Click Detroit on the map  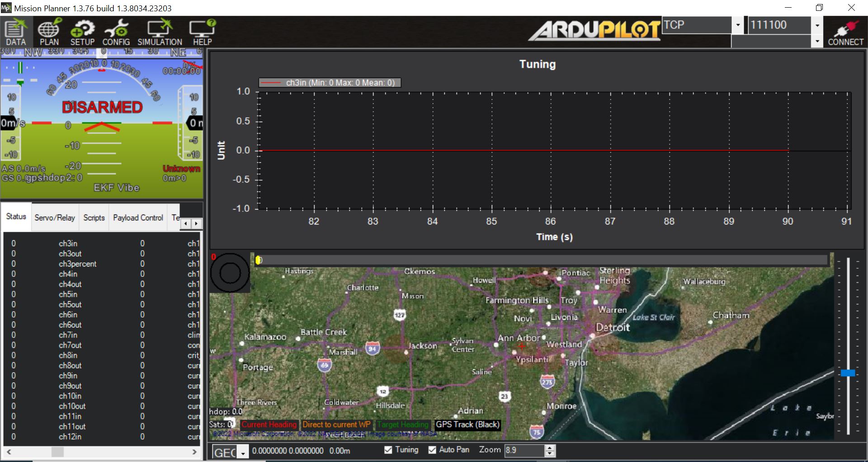point(613,327)
